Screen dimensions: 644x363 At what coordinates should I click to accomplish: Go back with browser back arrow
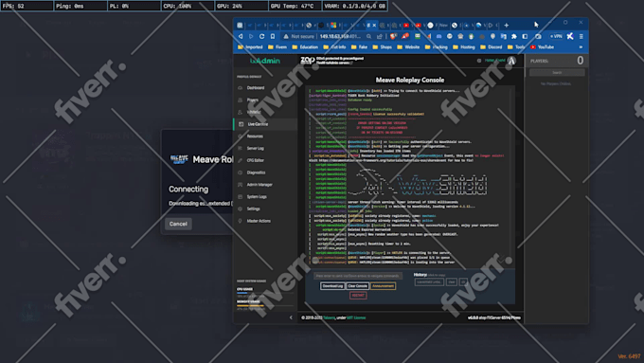pyautogui.click(x=241, y=36)
